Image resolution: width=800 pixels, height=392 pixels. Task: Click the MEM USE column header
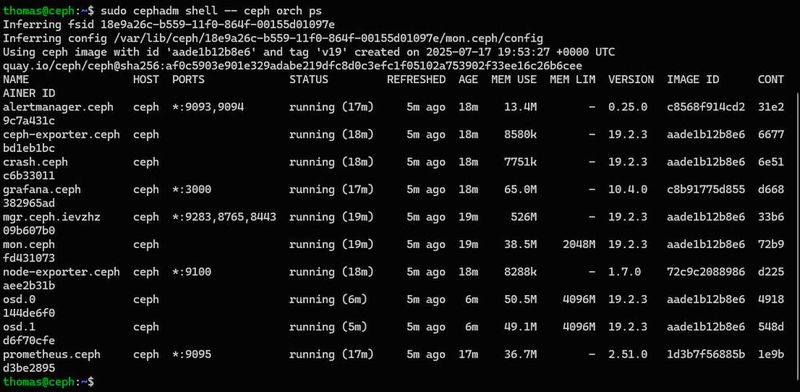[x=514, y=80]
